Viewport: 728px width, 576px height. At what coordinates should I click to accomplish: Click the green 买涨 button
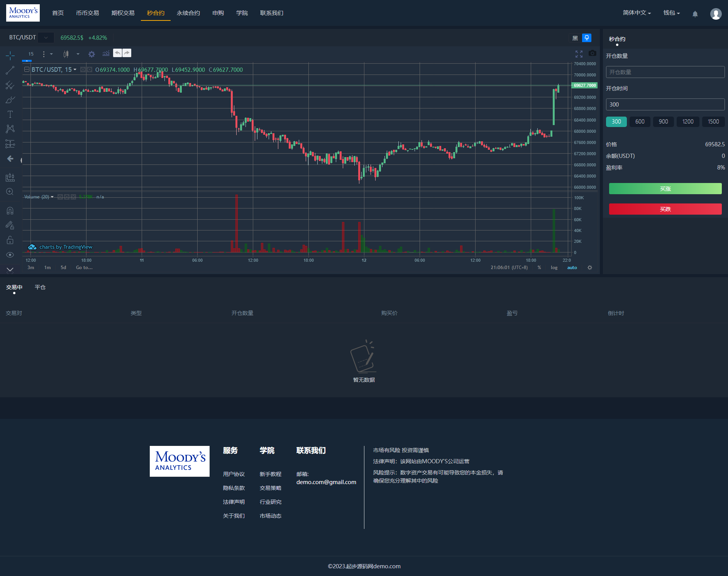pyautogui.click(x=665, y=189)
